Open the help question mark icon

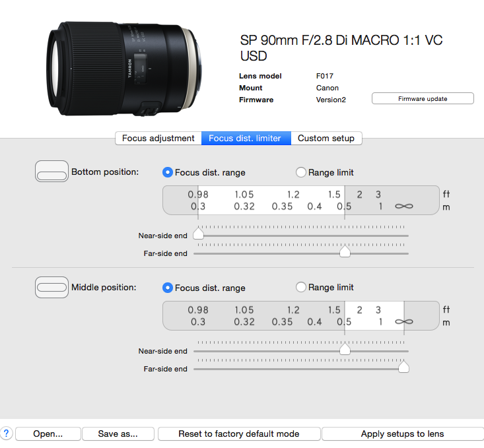6,433
